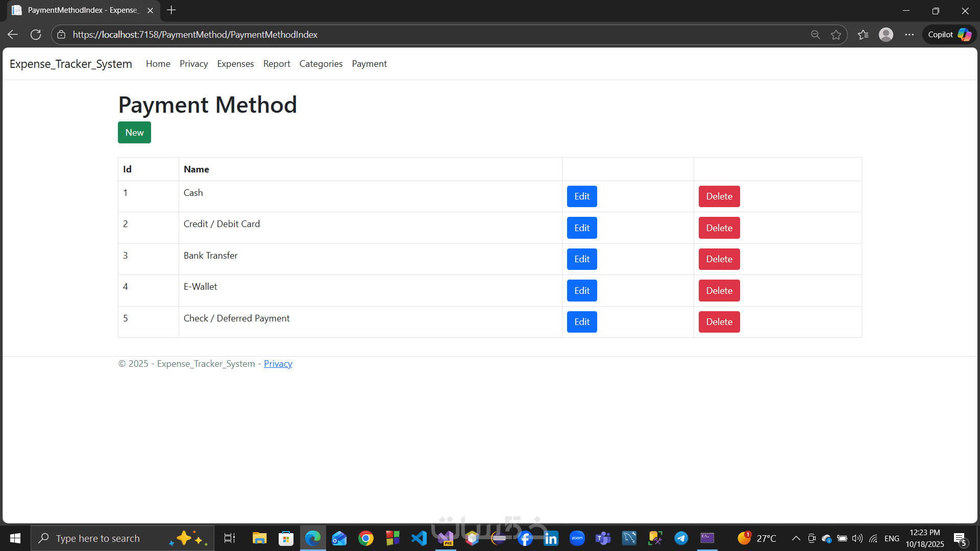Open Categories nav menu item
The height and width of the screenshot is (551, 980).
point(321,64)
